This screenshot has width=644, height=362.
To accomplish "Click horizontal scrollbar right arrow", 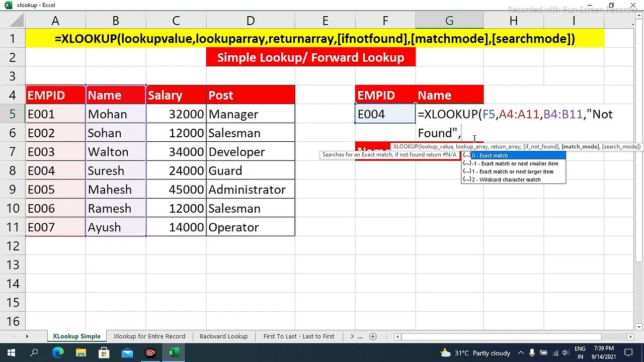I will pyautogui.click(x=630, y=336).
